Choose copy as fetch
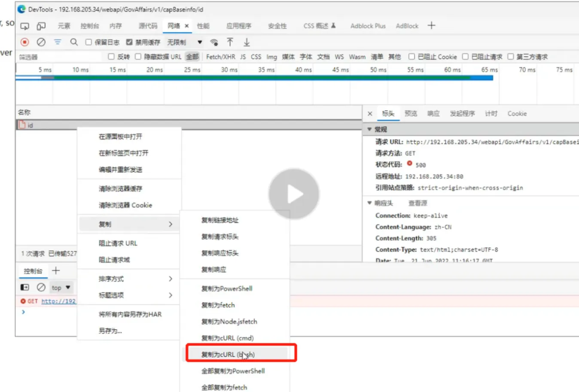The image size is (579, 392). click(218, 305)
